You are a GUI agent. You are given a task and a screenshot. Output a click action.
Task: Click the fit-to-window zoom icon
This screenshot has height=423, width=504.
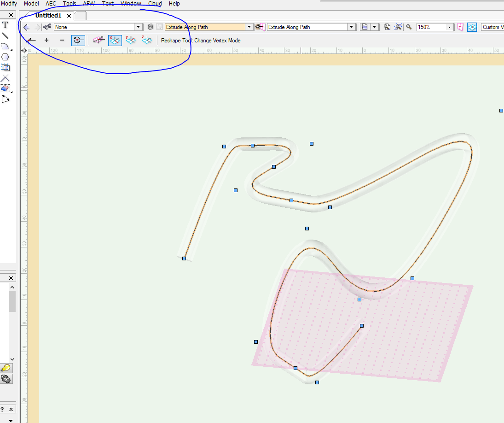coord(387,27)
